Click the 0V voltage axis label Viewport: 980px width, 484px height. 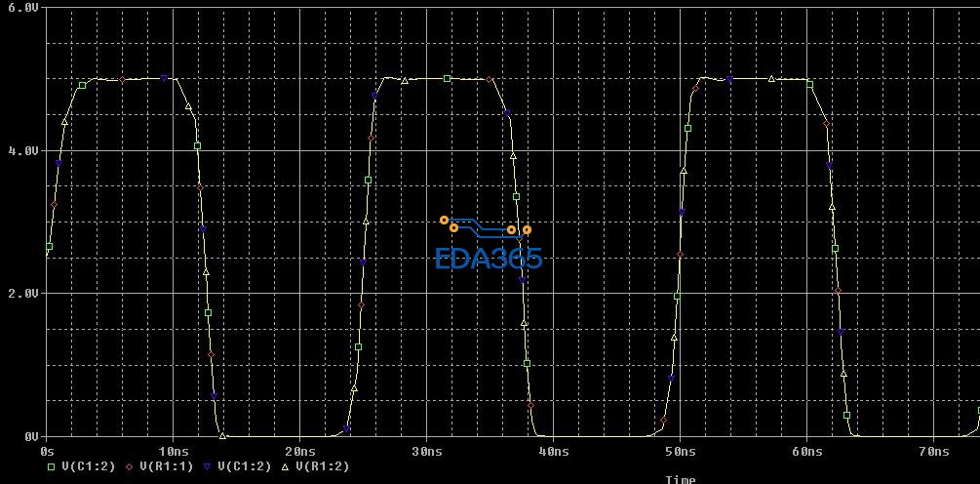pos(30,436)
